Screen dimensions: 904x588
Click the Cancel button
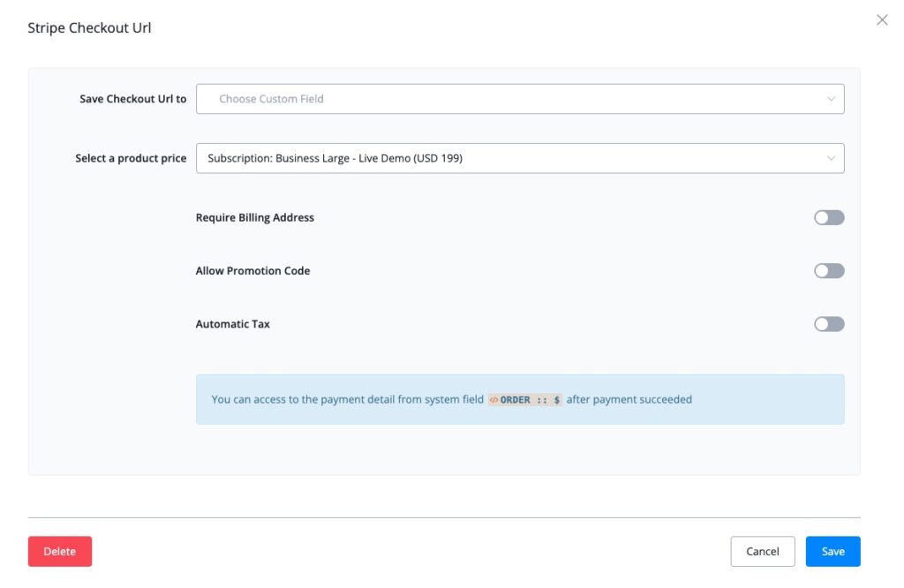[762, 552]
